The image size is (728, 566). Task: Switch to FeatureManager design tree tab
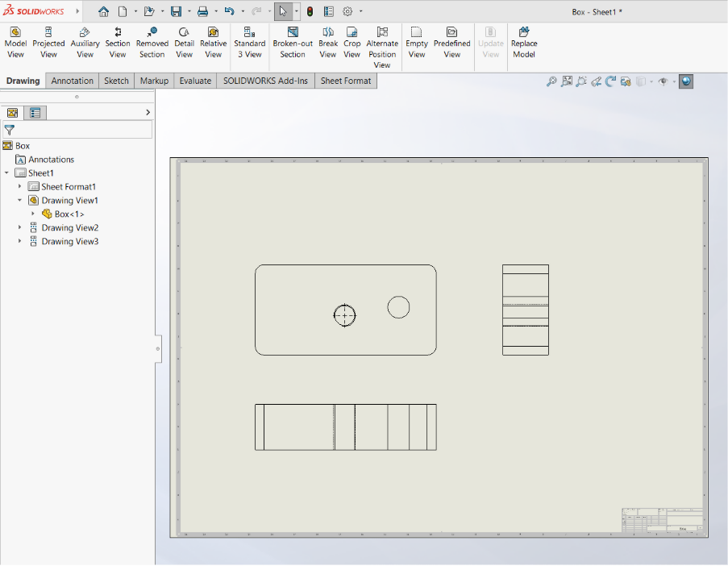[x=13, y=112]
